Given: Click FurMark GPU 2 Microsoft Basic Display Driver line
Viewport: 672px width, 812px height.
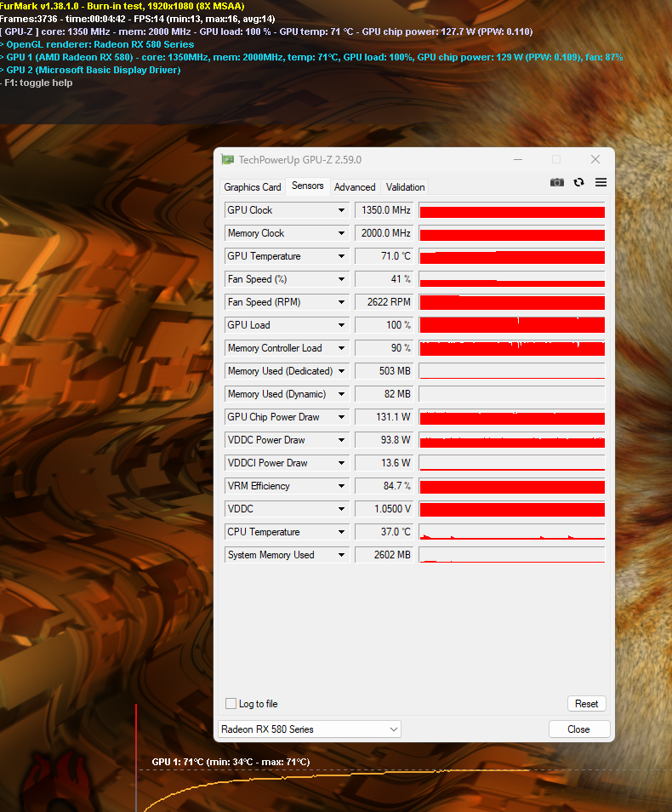Looking at the screenshot, I should [91, 70].
